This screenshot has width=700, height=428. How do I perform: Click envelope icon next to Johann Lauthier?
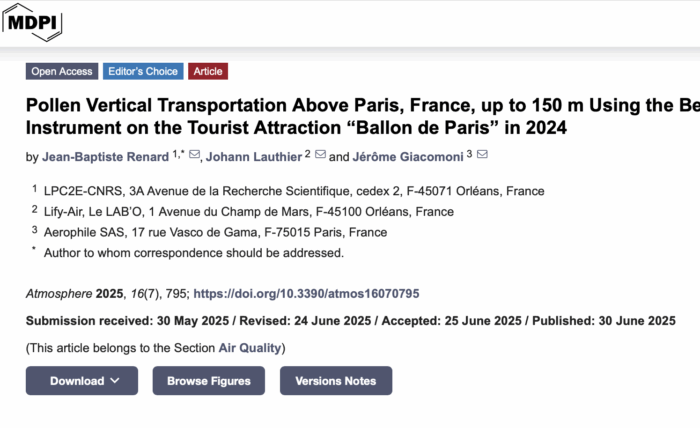321,155
